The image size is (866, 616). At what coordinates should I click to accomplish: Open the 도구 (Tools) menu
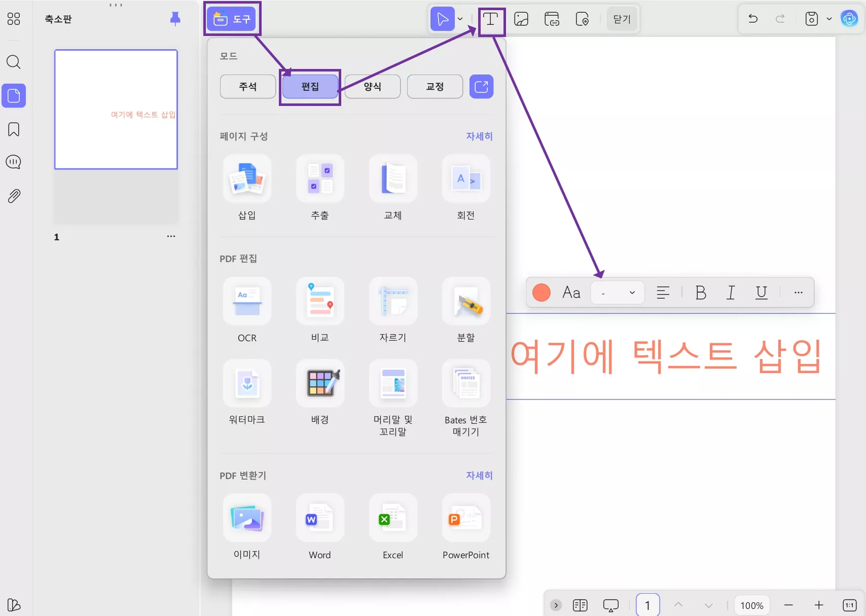(x=232, y=18)
